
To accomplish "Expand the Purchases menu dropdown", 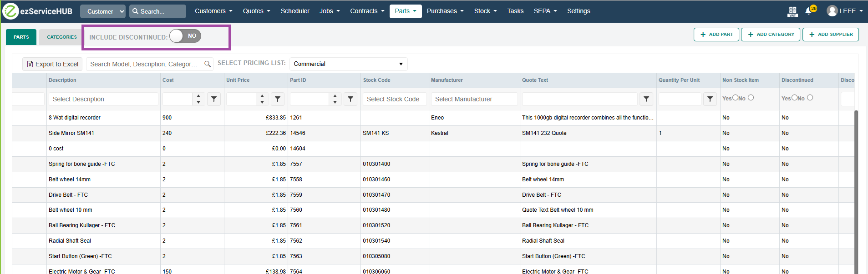I will pyautogui.click(x=445, y=11).
